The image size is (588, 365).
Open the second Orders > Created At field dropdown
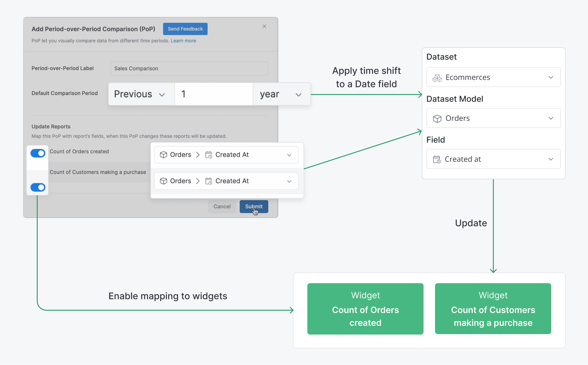click(226, 181)
